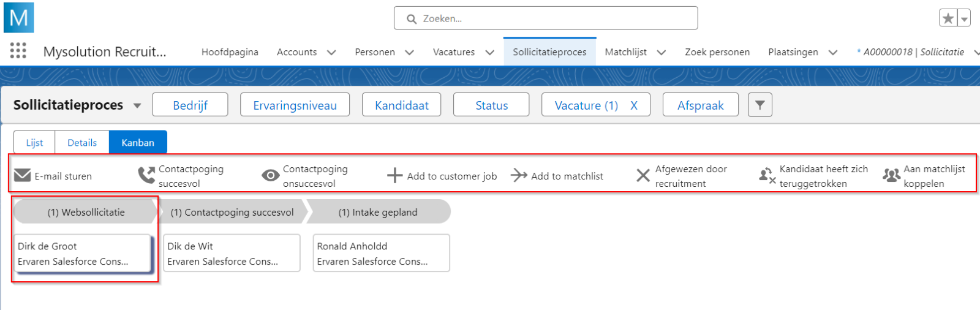Click the Kandidaat heeft zich teruggetrokken icon
This screenshot has width=980, height=310.
tap(767, 176)
